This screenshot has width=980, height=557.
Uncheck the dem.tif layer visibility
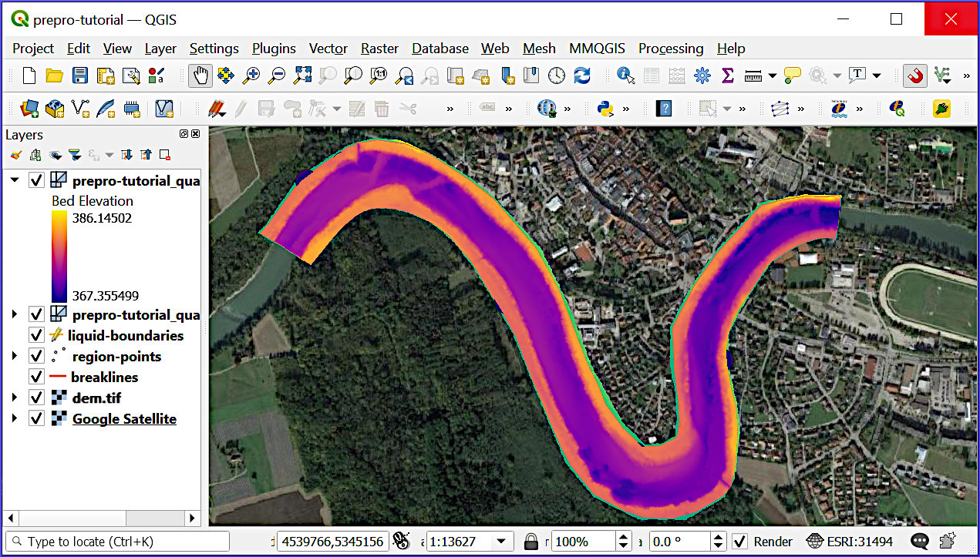(x=36, y=398)
